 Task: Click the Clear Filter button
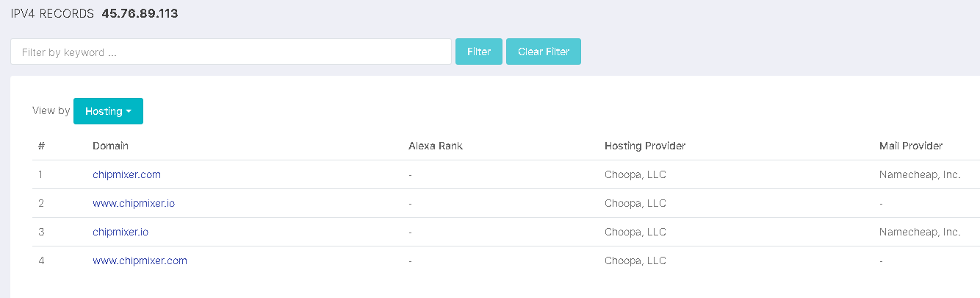pos(544,52)
